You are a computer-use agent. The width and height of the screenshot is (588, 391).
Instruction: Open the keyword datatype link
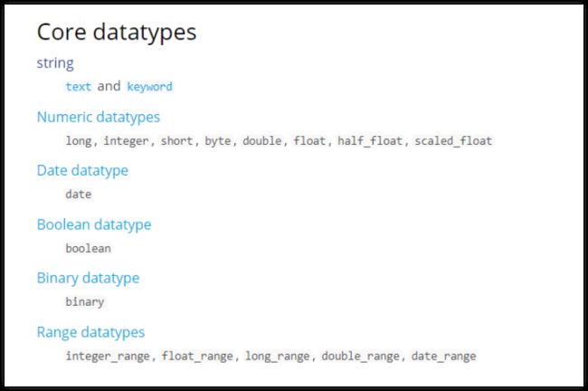click(149, 87)
